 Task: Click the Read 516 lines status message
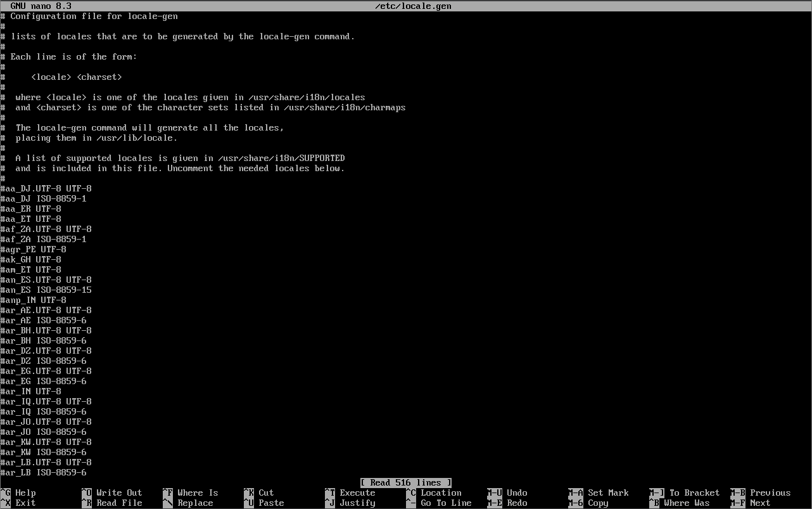click(x=405, y=482)
